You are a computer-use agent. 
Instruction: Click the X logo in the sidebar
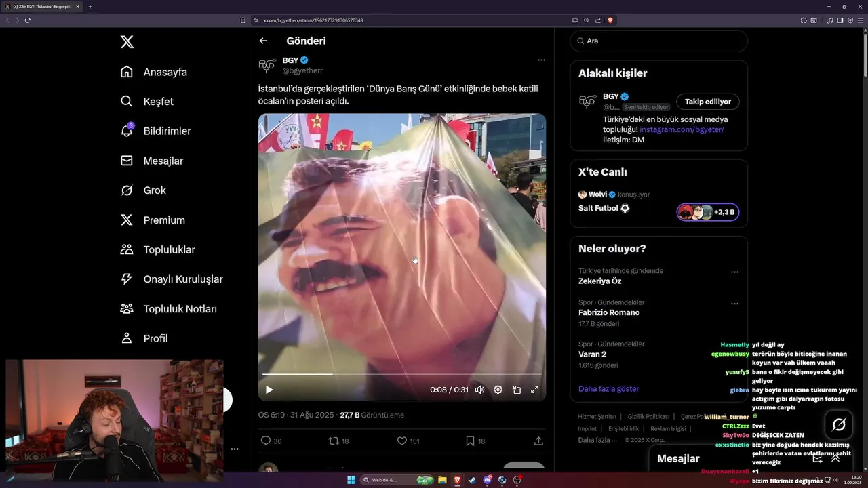click(127, 42)
